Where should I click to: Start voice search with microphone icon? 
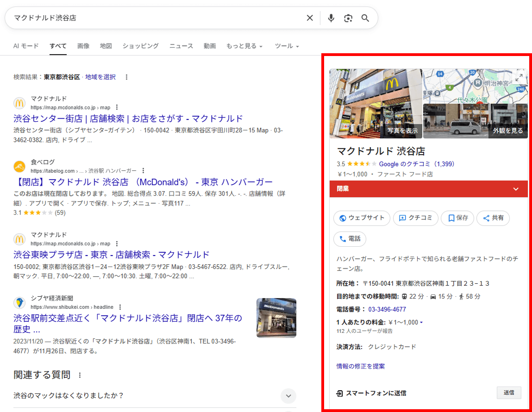(x=331, y=18)
